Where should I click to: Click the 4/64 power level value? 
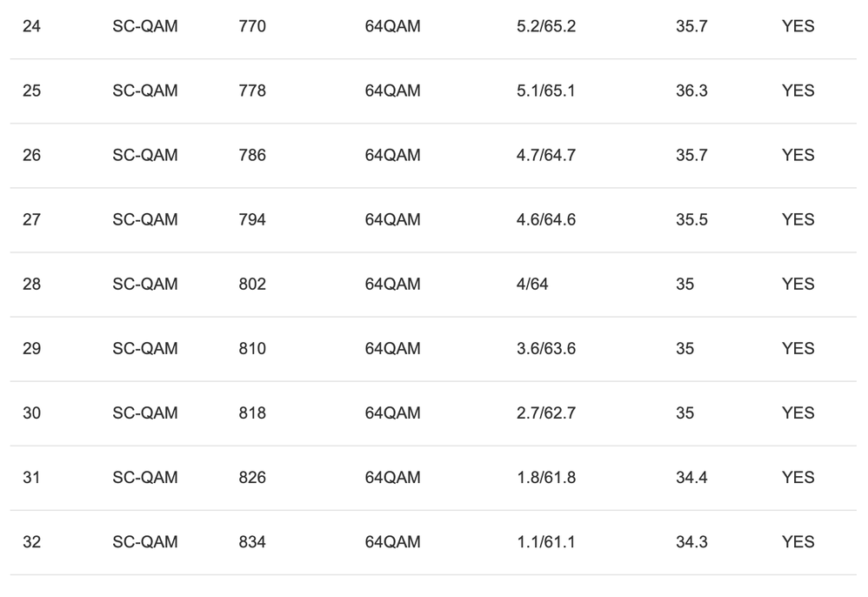point(532,284)
